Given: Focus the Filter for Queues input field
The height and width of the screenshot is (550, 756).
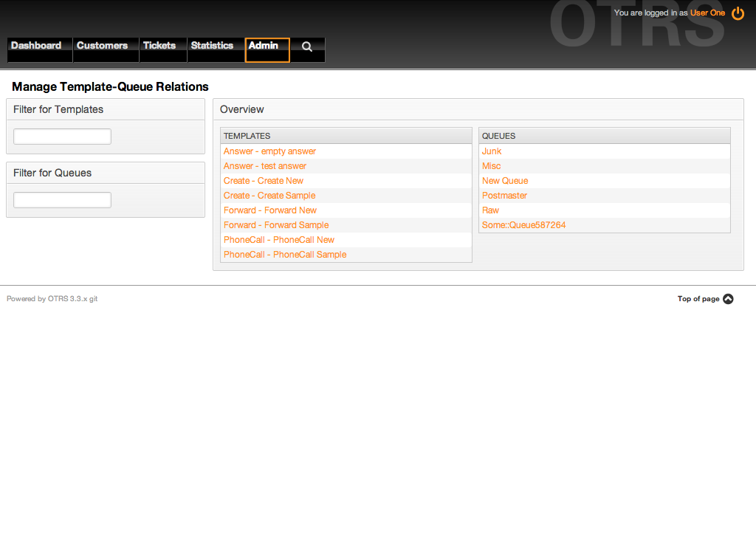Looking at the screenshot, I should pyautogui.click(x=62, y=200).
